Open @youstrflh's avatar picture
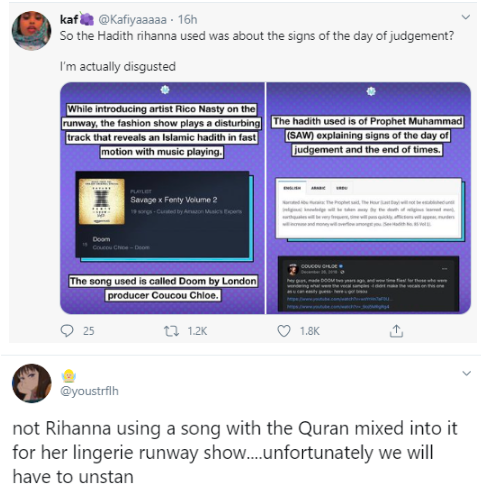 click(32, 383)
